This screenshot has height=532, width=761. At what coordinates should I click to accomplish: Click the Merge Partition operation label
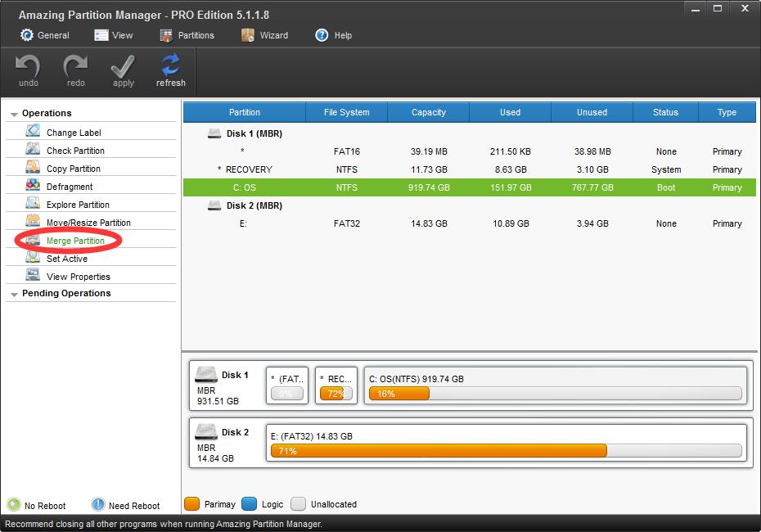[x=75, y=241]
